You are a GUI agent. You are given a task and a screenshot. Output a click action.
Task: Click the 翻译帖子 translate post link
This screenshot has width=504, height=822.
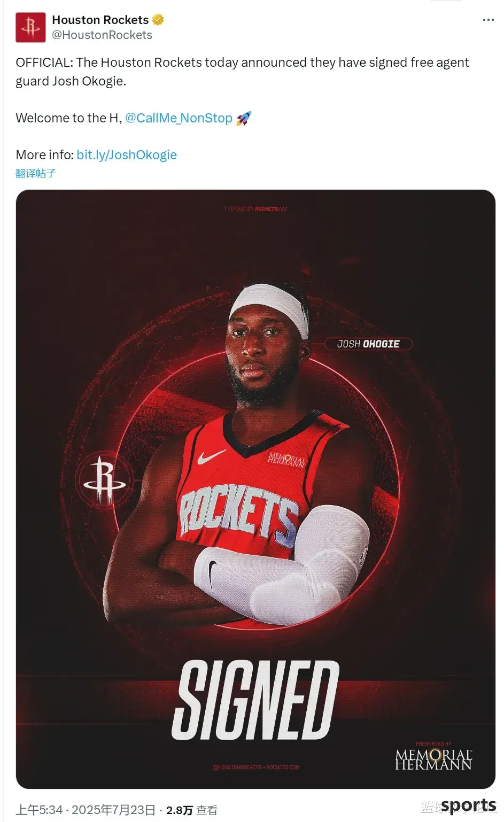coord(36,173)
